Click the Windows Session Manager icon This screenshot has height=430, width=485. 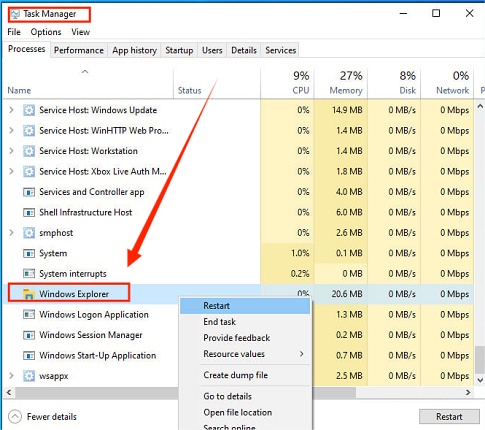pos(29,335)
